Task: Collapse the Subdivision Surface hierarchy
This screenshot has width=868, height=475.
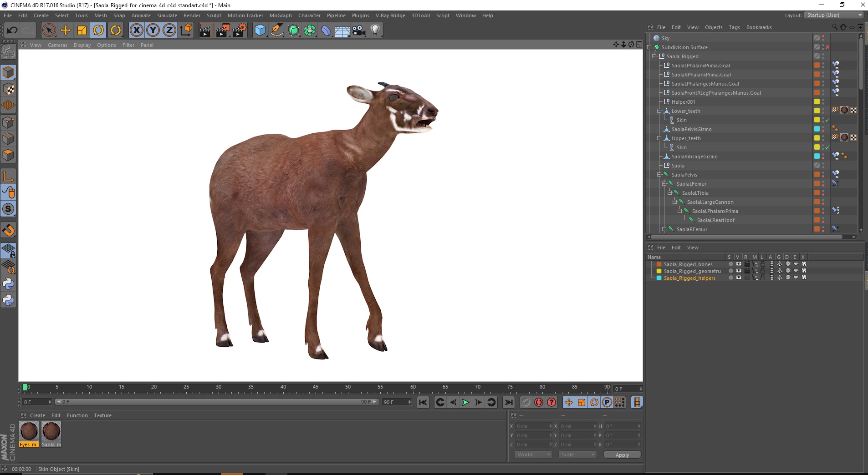Action: (649, 47)
